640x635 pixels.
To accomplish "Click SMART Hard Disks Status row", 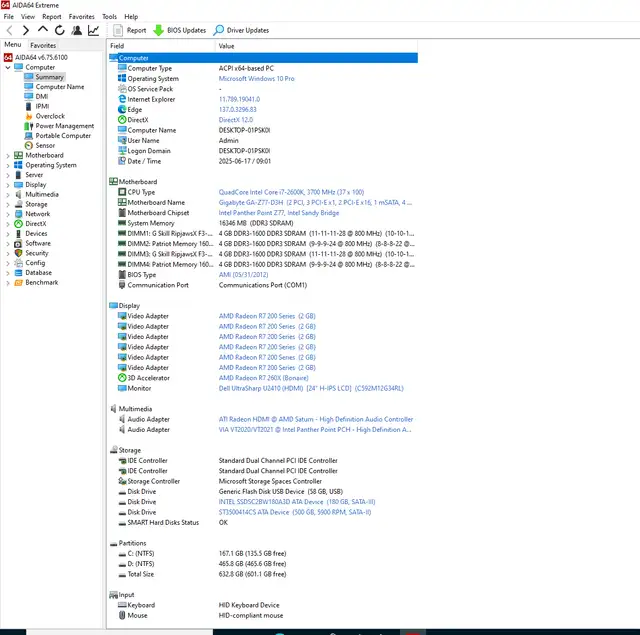I will [263, 522].
